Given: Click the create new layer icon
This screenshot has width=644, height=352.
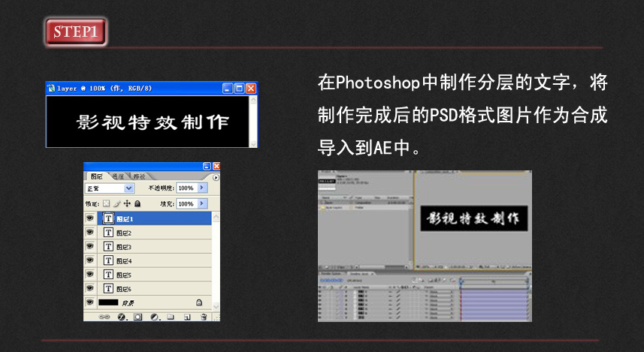Looking at the screenshot, I should 187,317.
